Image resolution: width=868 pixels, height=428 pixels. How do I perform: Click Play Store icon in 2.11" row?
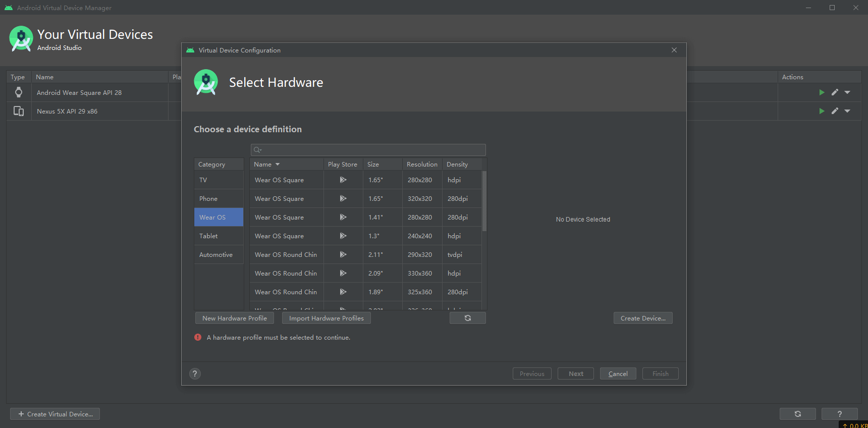(x=343, y=254)
